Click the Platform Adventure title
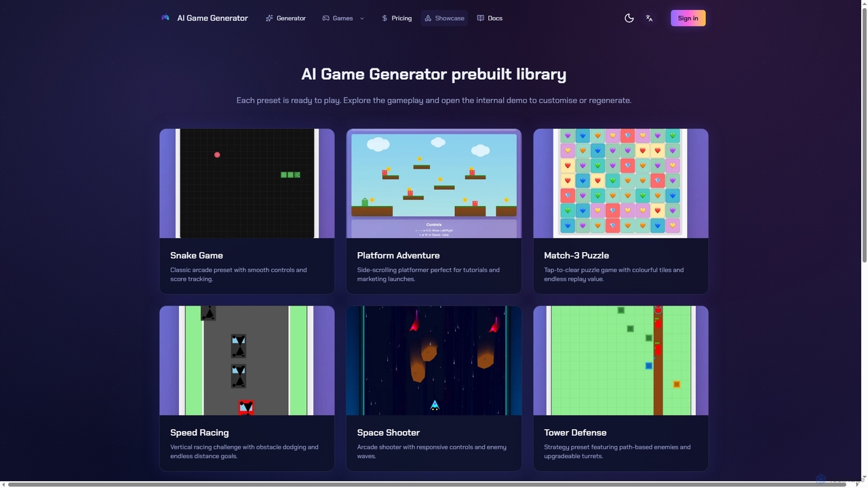The width and height of the screenshot is (868, 488). click(398, 256)
